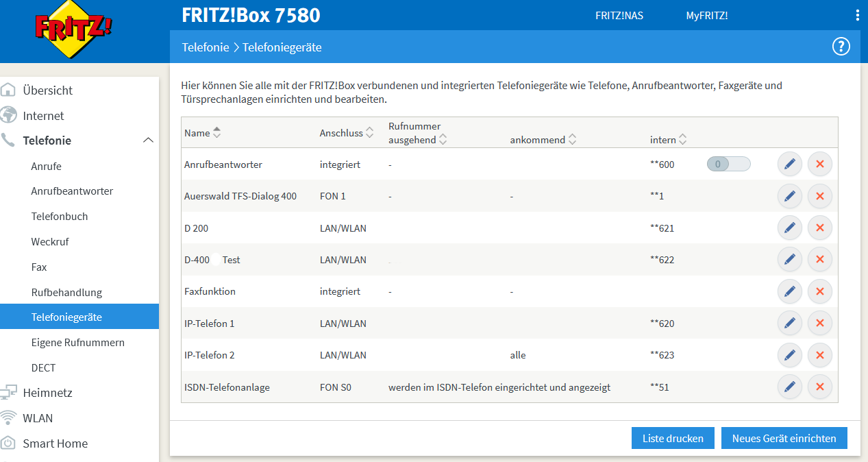This screenshot has height=462, width=868.
Task: Open the Rufbehandlung menu item
Action: tap(66, 292)
